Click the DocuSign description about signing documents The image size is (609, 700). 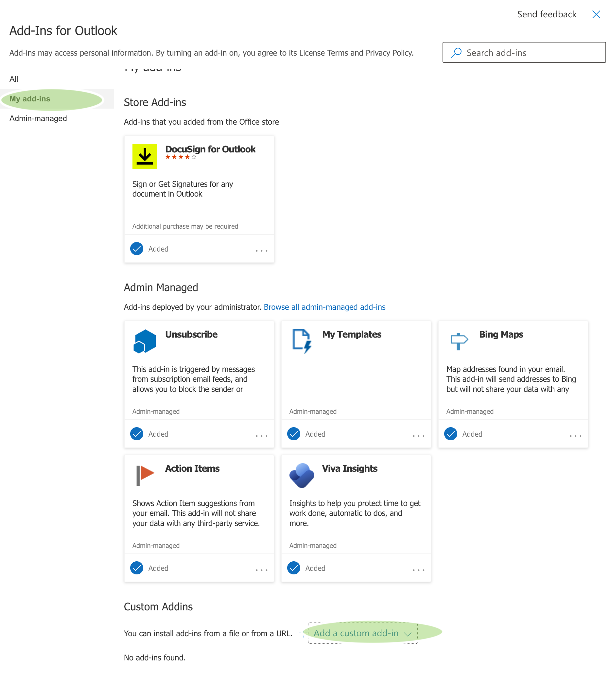pos(183,189)
